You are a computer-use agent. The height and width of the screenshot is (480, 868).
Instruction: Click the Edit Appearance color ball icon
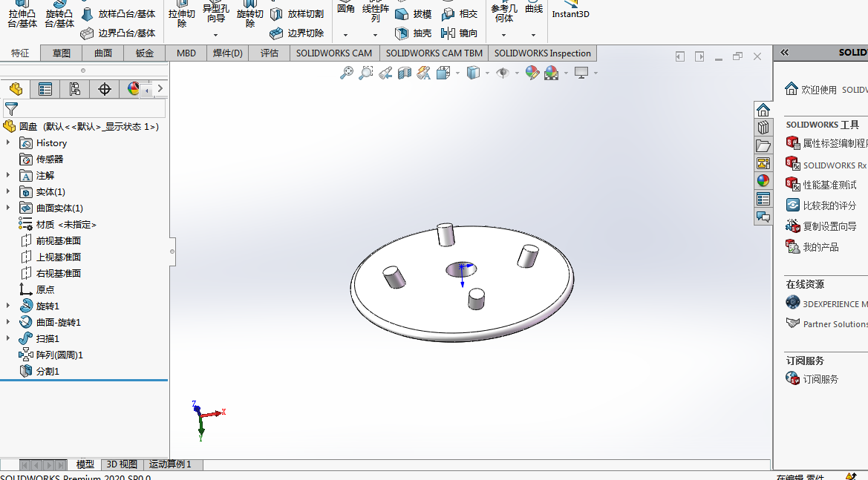pyautogui.click(x=532, y=73)
